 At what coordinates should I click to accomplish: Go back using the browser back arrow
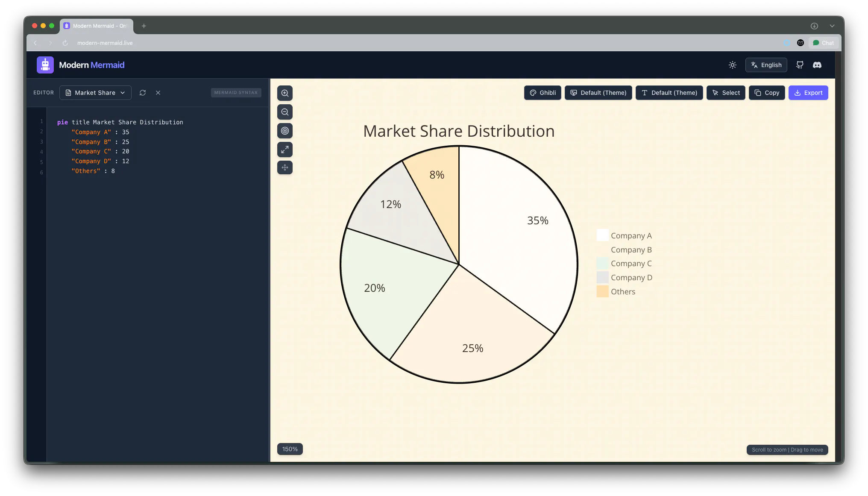(35, 43)
